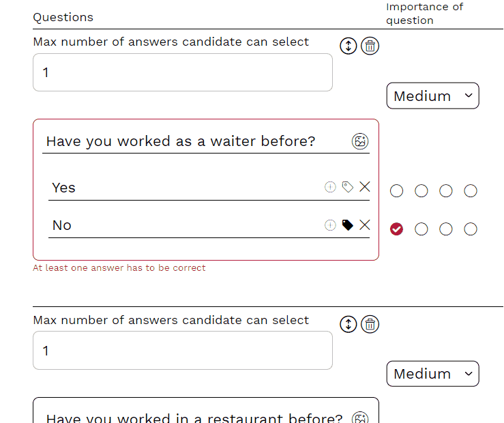504x423 pixels.
Task: Open the Medium importance dropdown for the waiter question
Action: coord(432,96)
